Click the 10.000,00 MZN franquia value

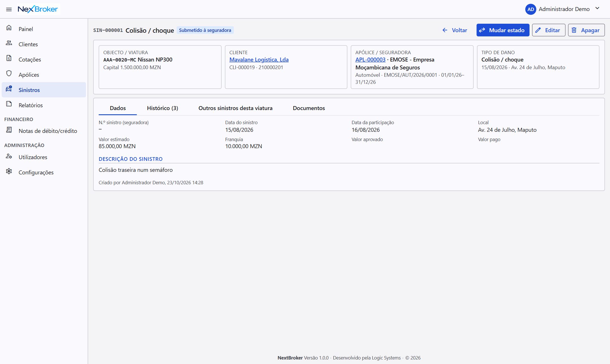click(243, 146)
